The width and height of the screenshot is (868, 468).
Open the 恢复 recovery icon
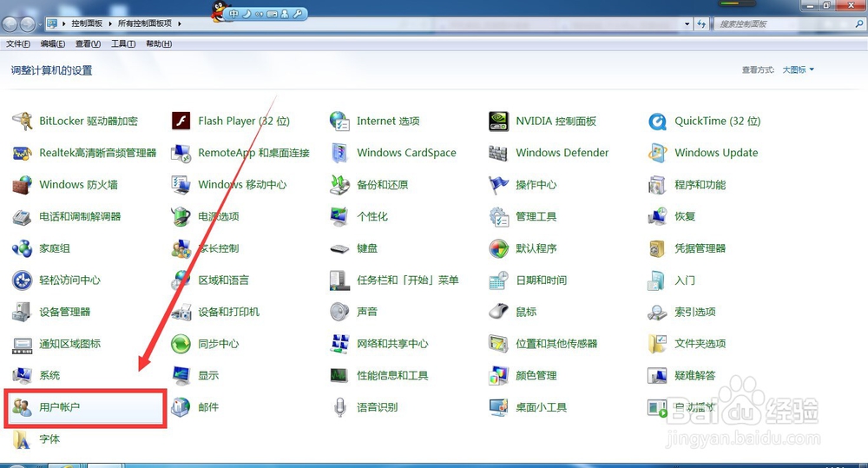tap(657, 216)
